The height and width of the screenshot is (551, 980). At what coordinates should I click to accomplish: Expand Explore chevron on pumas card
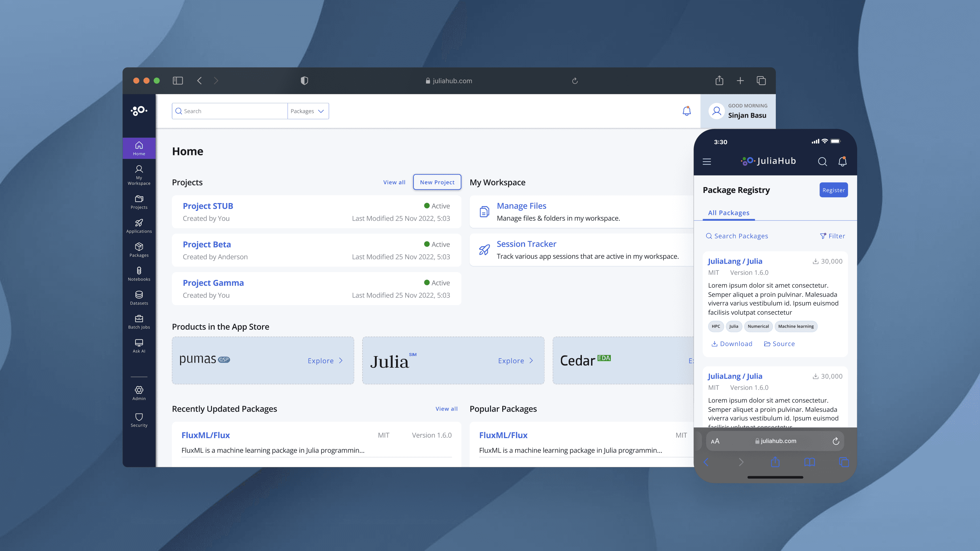point(341,361)
